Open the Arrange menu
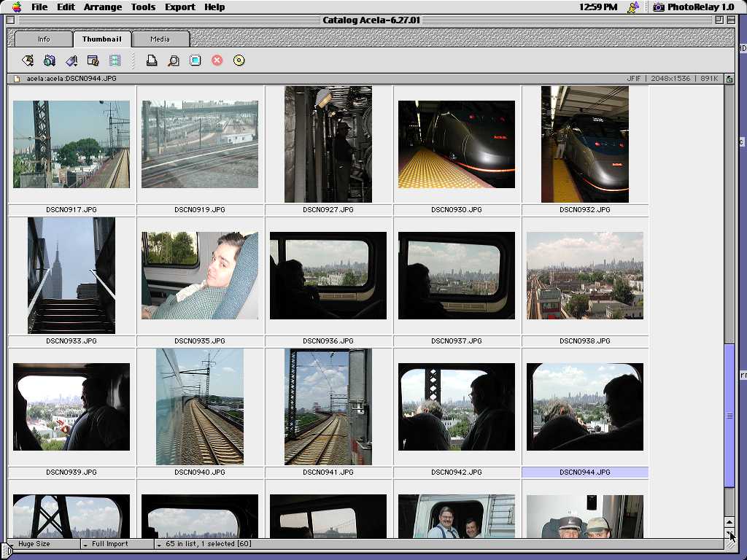The width and height of the screenshot is (747, 560). [103, 7]
